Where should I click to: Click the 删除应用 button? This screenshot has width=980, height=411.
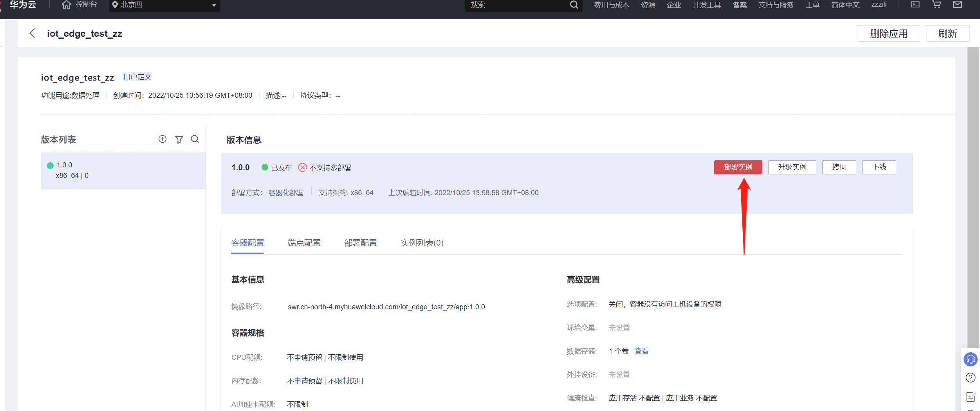(889, 34)
